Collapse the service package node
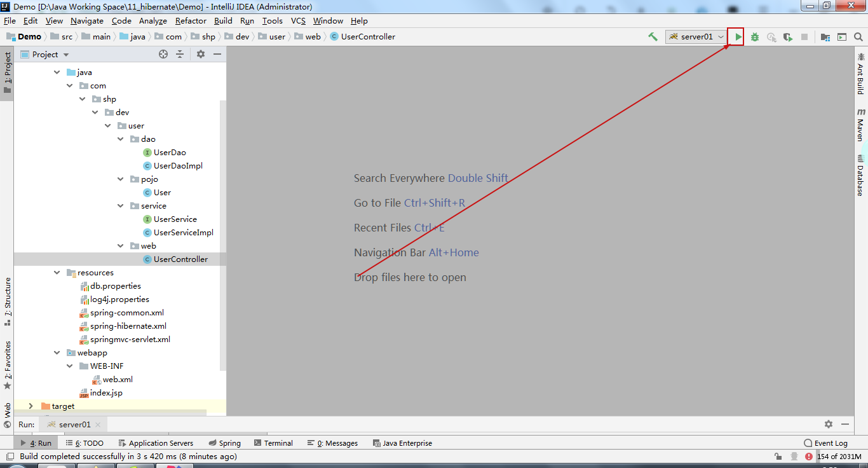 (121, 206)
